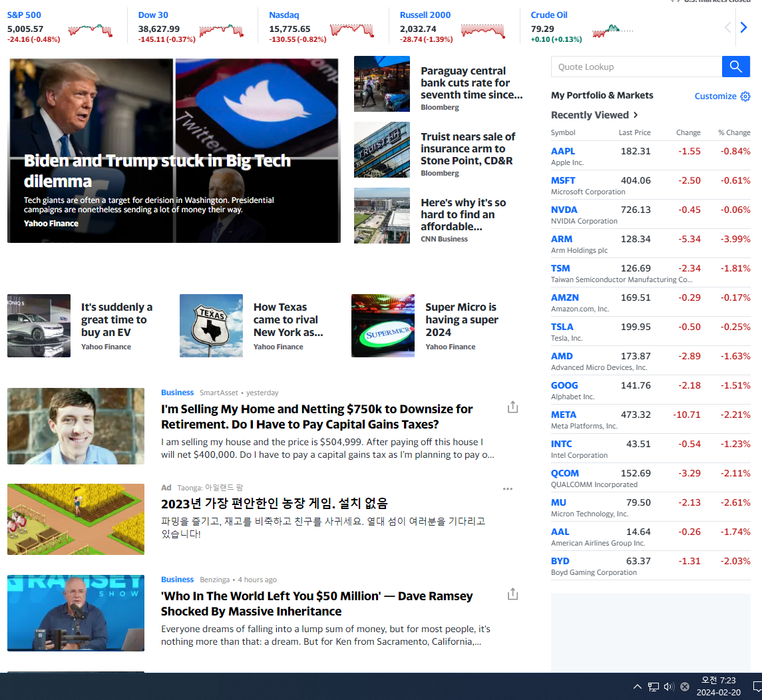Click the farm game ad image
Viewport: 762px width, 700px height.
[76, 519]
